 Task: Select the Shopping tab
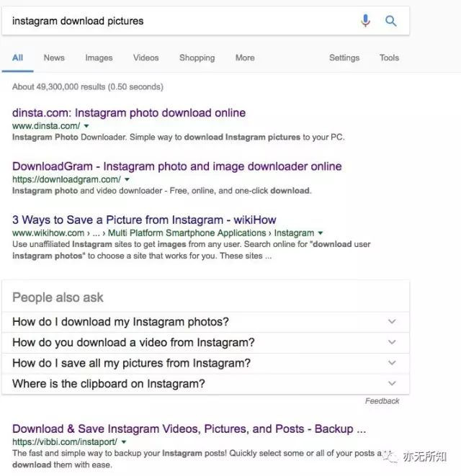197,58
